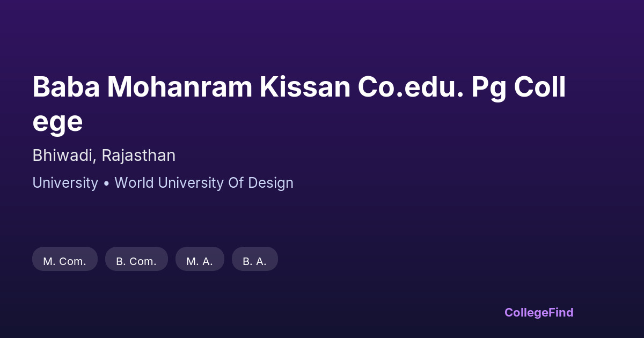Click the Rajasthan state name
Screen dimensions: 644x338
tap(138, 156)
